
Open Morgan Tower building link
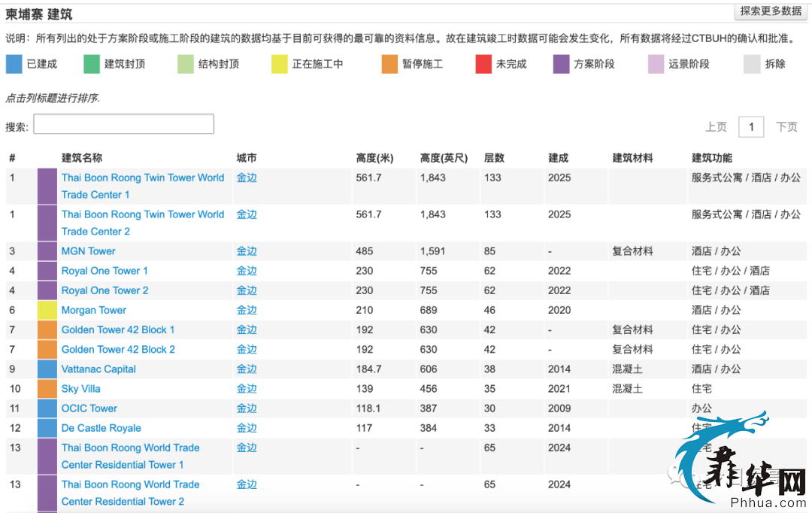tap(94, 311)
